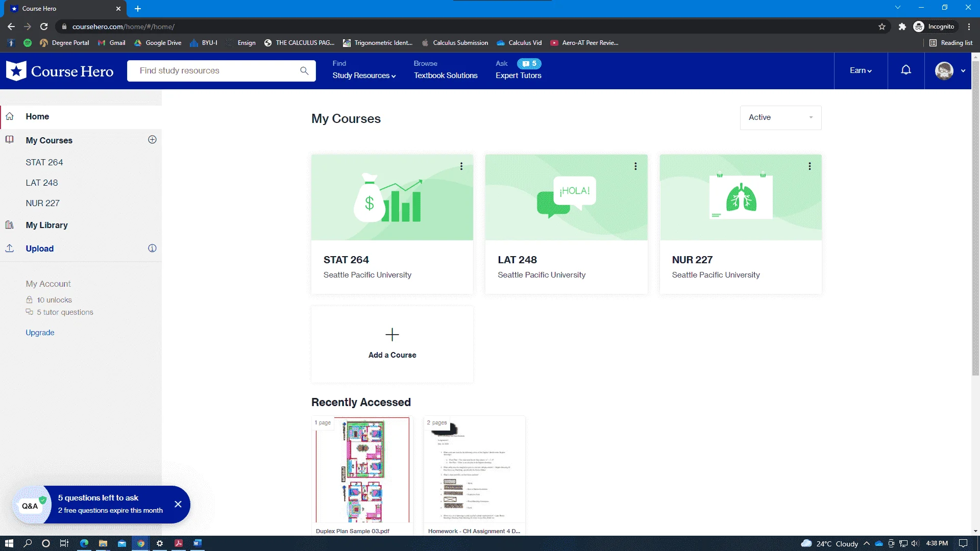Close the Q&A questions banner
Screen dimensions: 980x551
point(178,504)
